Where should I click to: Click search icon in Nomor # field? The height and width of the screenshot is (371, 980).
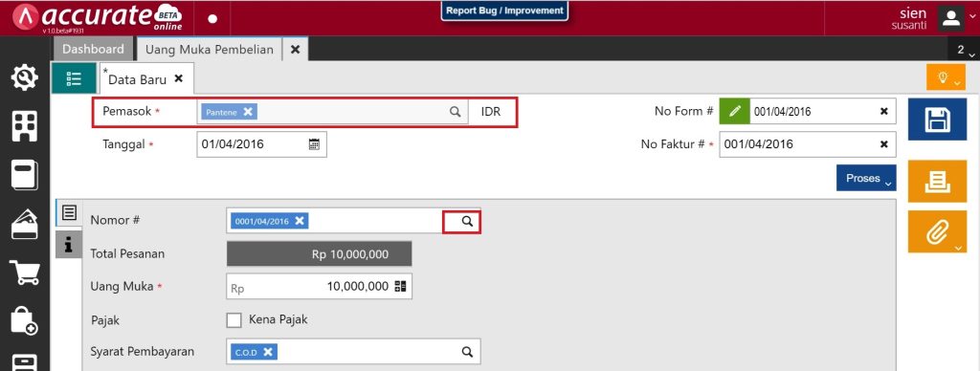point(467,221)
